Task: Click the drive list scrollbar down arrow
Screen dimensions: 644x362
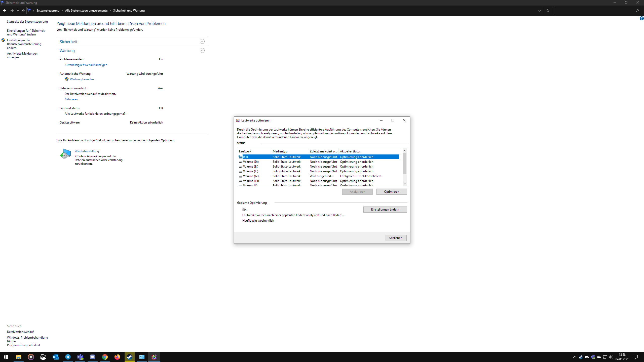Action: pos(404,184)
